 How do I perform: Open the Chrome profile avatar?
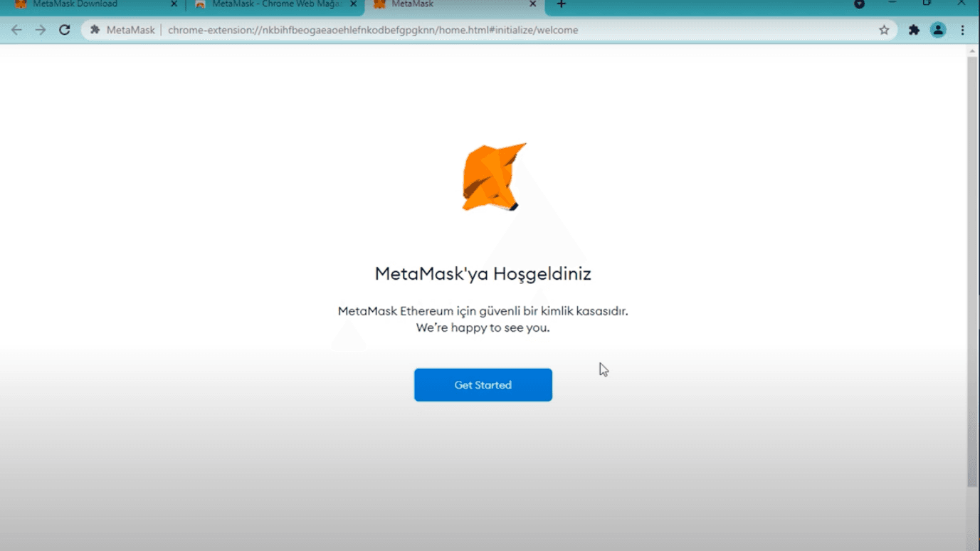point(938,30)
